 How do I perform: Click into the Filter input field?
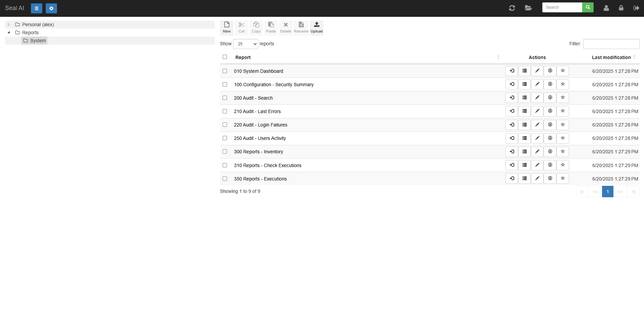click(x=611, y=44)
